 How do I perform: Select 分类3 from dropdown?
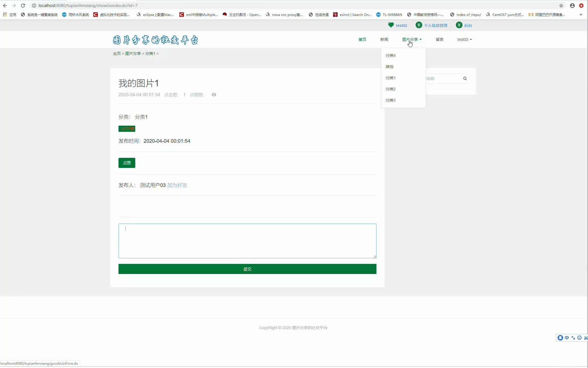coord(390,100)
